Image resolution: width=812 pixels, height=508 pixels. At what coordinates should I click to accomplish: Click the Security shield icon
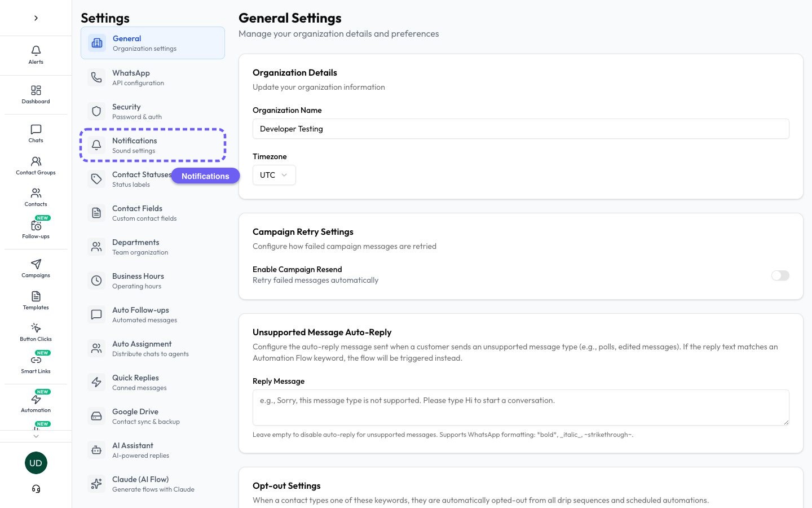[96, 111]
